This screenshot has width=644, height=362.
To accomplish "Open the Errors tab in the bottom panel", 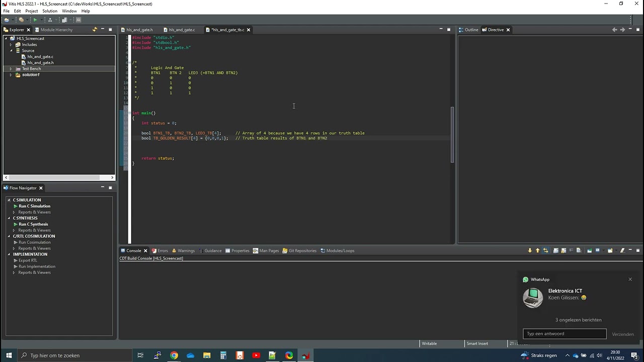I will 160,250.
